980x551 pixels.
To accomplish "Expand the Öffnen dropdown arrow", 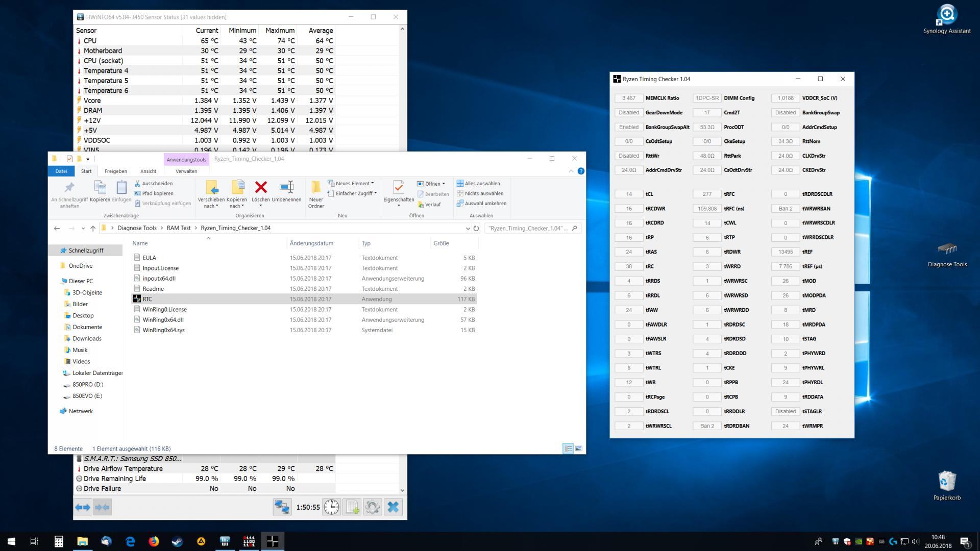I will click(x=443, y=184).
